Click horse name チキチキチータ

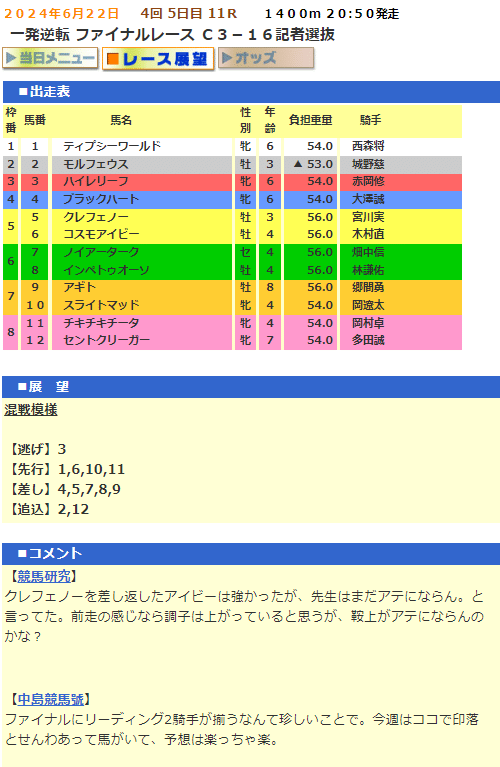point(101,322)
